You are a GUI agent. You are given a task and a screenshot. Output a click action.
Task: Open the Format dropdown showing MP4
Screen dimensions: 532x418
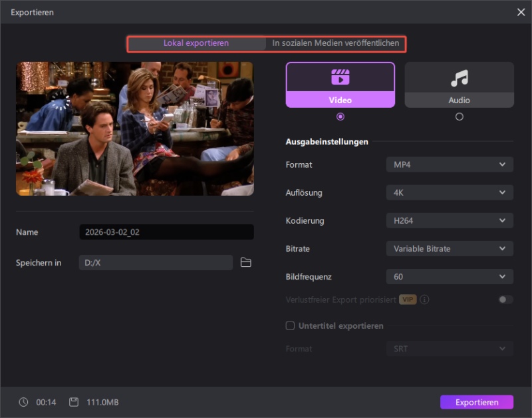click(x=450, y=164)
